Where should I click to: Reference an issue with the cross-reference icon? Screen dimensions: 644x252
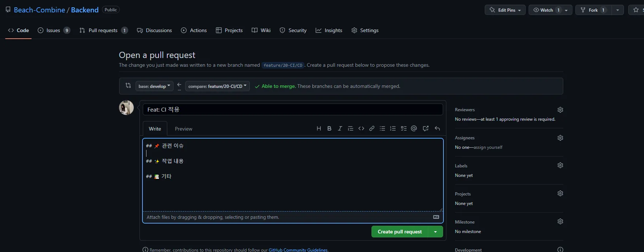pos(426,128)
